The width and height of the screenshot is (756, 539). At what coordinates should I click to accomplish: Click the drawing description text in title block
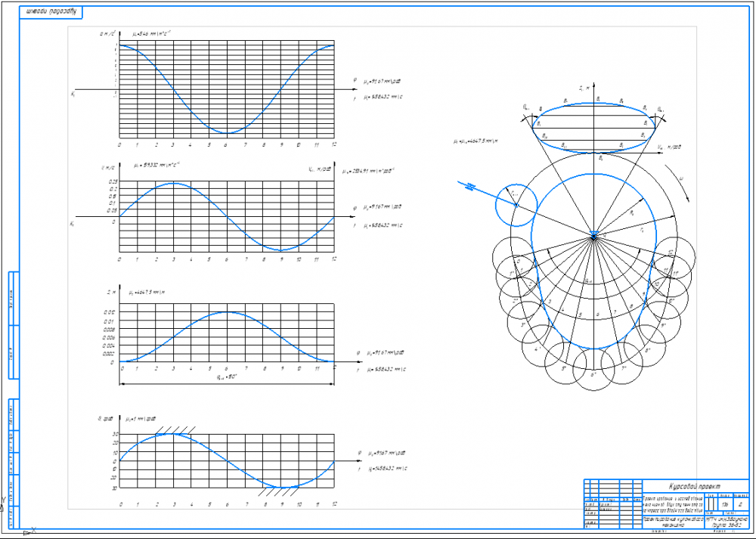click(x=671, y=503)
